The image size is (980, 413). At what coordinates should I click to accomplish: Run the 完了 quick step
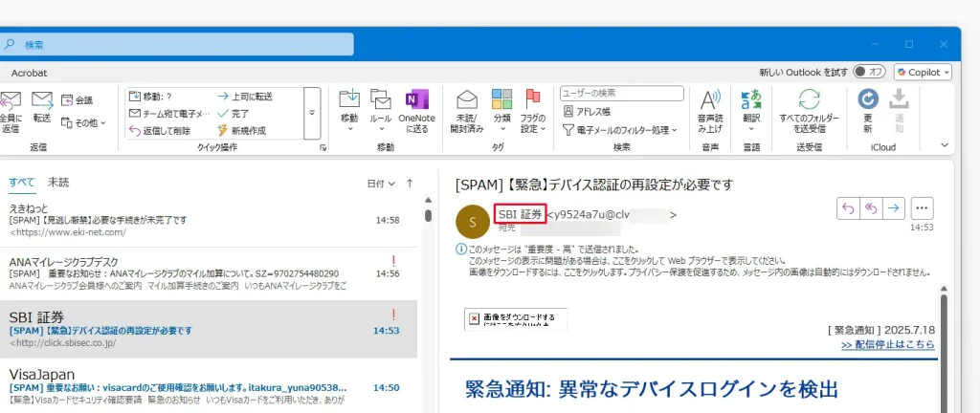tap(233, 114)
